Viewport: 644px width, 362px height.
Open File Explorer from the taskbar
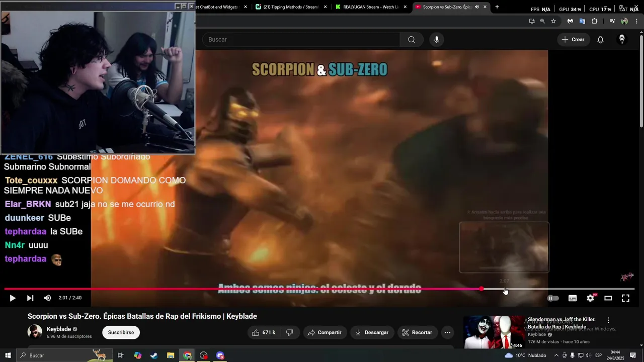171,355
